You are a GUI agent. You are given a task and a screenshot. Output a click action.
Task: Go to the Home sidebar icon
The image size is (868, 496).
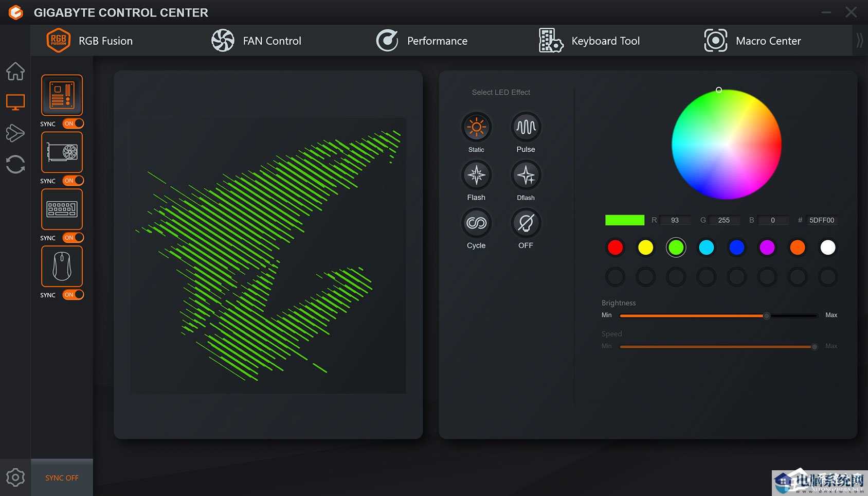(x=15, y=71)
